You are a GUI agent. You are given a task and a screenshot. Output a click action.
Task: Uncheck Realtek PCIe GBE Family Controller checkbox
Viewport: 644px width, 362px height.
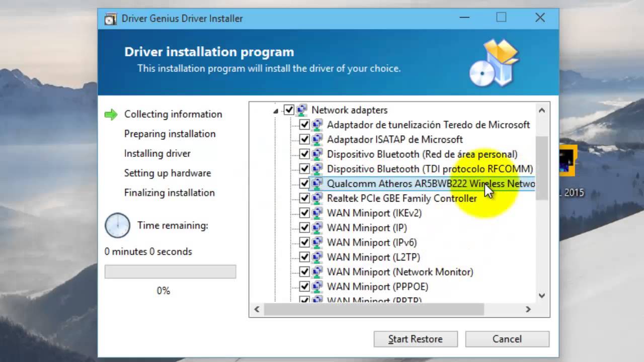[304, 198]
